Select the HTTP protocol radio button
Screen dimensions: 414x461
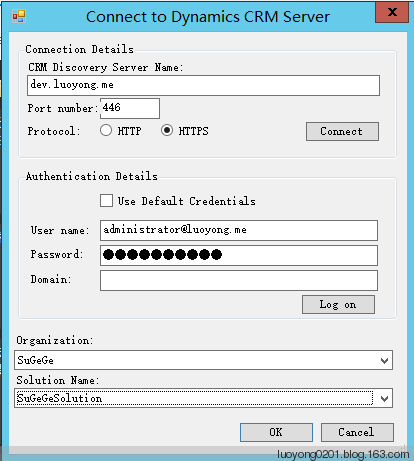[x=106, y=130]
